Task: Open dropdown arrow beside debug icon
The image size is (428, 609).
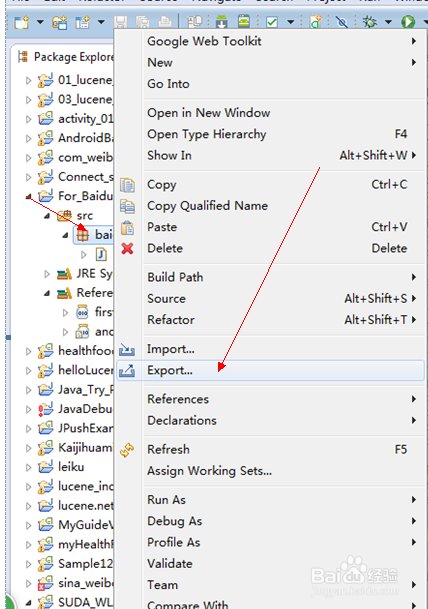Action: pyautogui.click(x=388, y=22)
